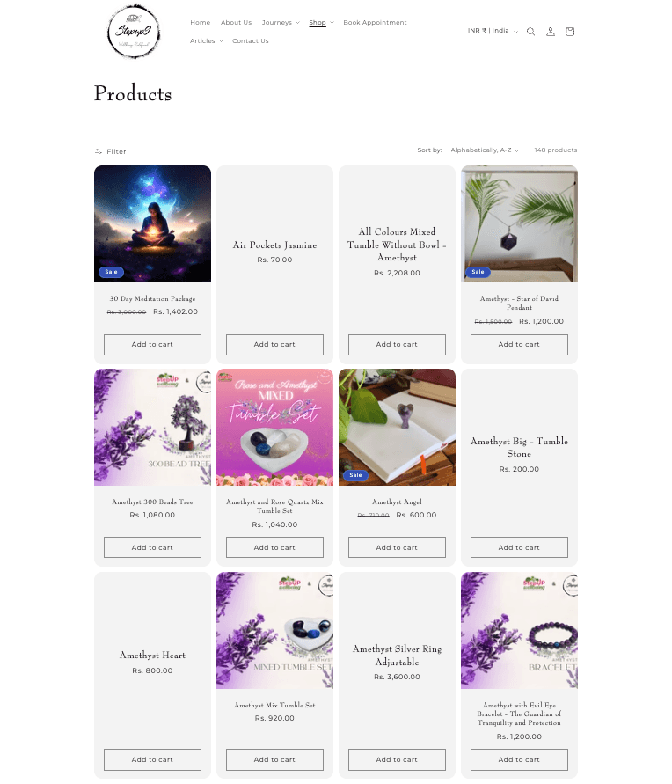
Task: Open the Amethyst Star of David Pendant image
Action: [519, 224]
